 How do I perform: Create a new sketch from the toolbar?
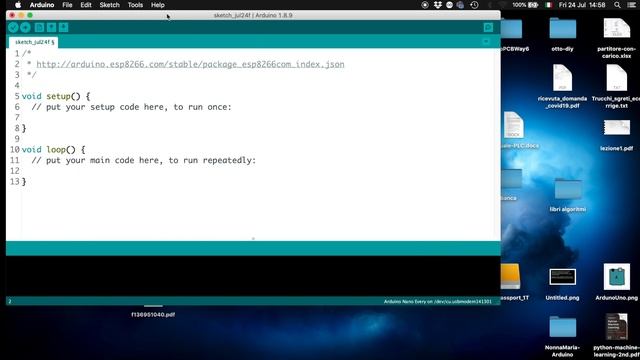pyautogui.click(x=39, y=27)
